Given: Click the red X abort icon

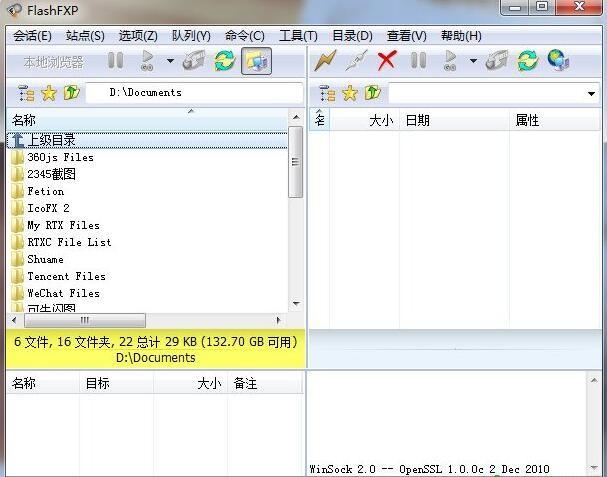Looking at the screenshot, I should [x=387, y=61].
